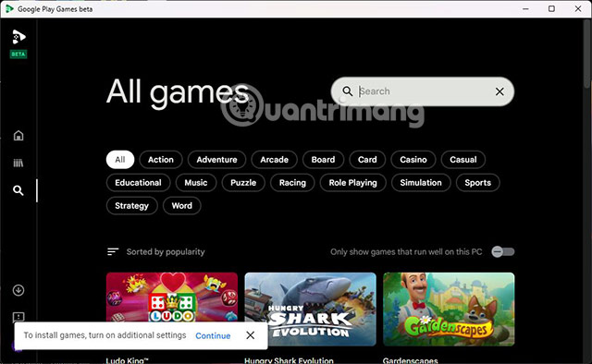The image size is (592, 364).
Task: Select the All category filter
Action: tap(120, 160)
